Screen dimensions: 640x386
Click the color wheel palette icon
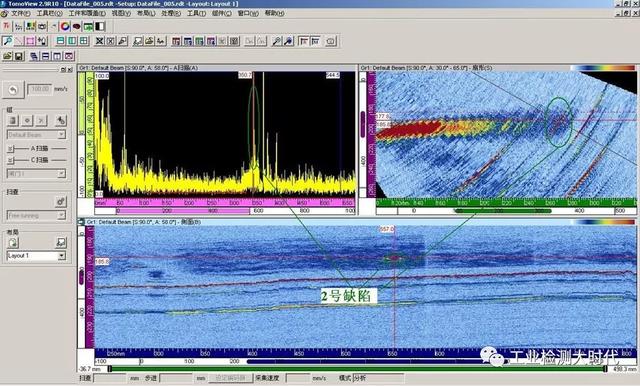pos(65,27)
